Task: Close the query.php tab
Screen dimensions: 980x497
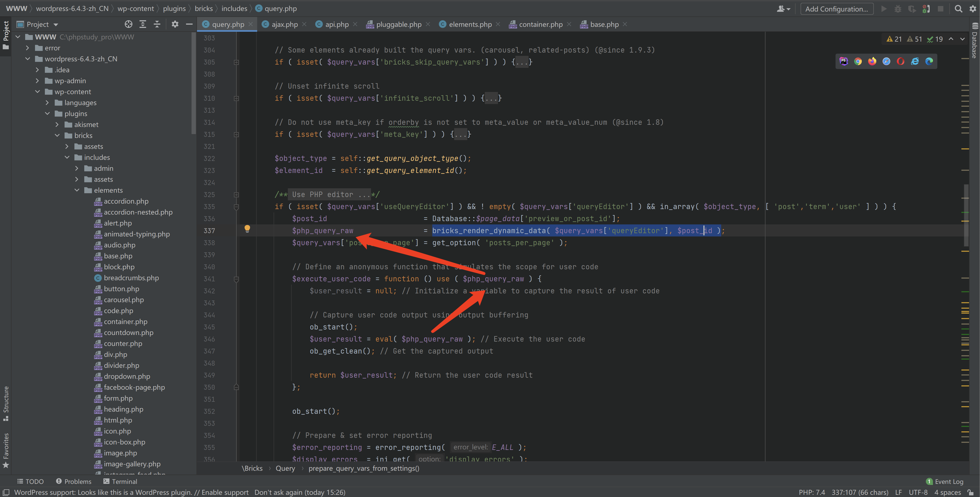Action: [x=251, y=24]
